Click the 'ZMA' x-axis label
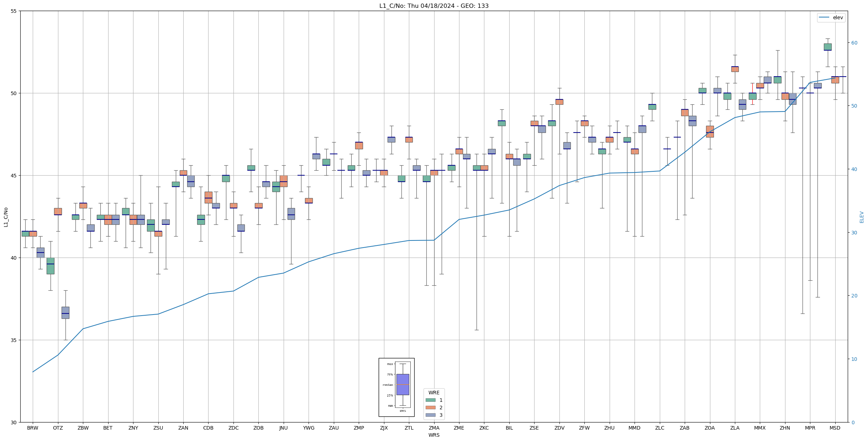Image resolution: width=868 pixels, height=441 pixels. [434, 428]
